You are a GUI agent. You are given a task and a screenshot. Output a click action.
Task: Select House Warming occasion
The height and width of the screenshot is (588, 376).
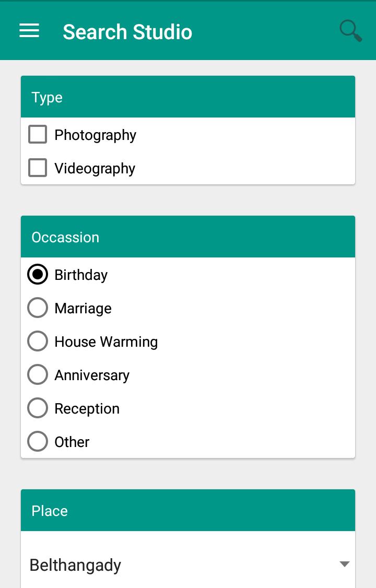coord(38,342)
